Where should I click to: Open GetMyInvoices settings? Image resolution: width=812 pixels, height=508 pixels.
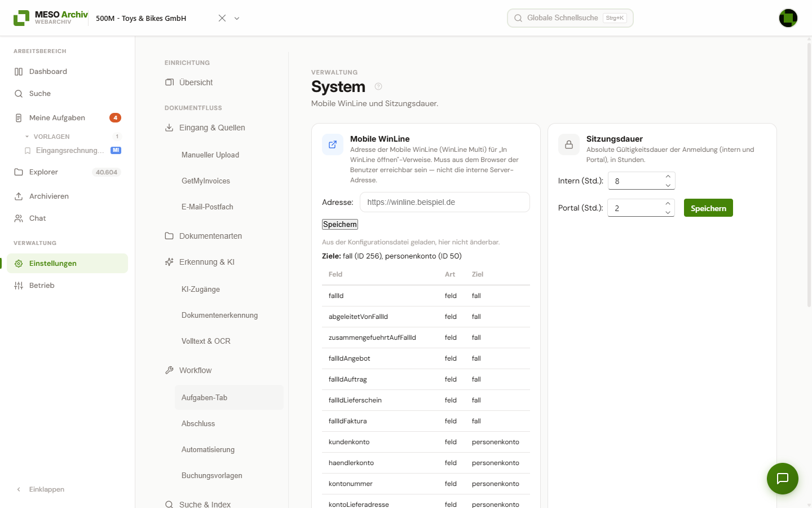tap(229, 181)
